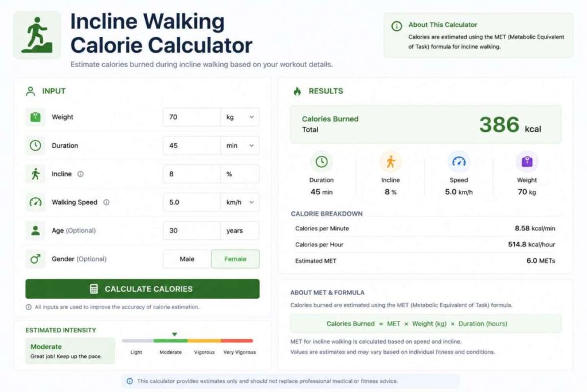Click the 'Calories per Hour' label
This screenshot has width=587, height=392.
click(319, 245)
